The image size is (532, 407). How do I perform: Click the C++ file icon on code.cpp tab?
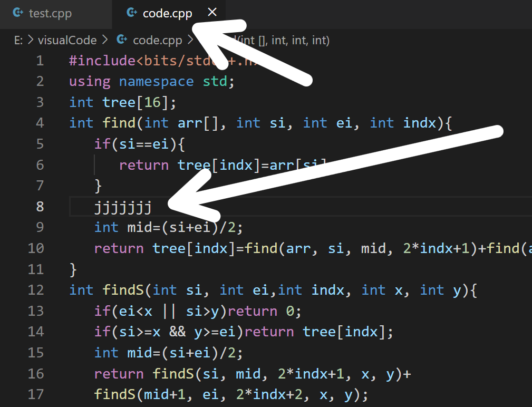point(132,13)
